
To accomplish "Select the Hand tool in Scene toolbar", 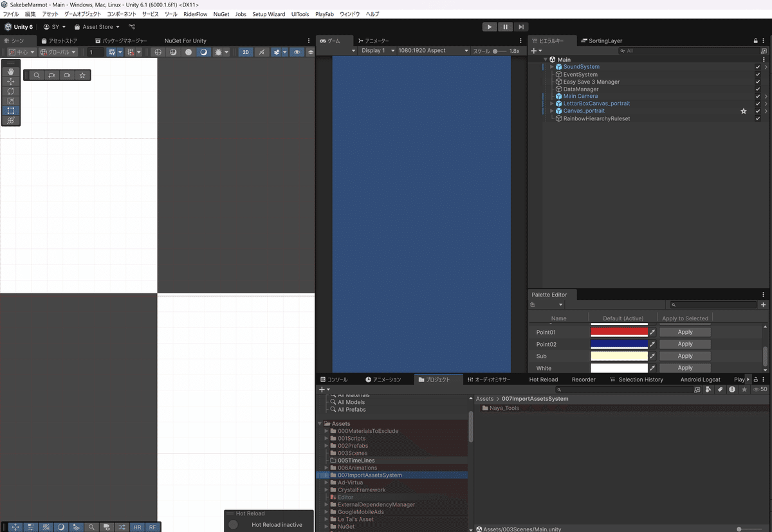I will click(11, 71).
